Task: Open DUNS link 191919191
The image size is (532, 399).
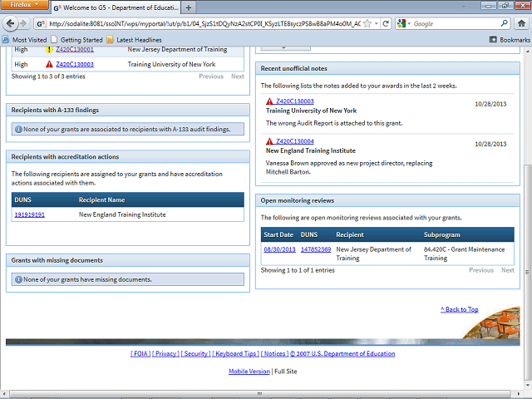Action: (29, 214)
